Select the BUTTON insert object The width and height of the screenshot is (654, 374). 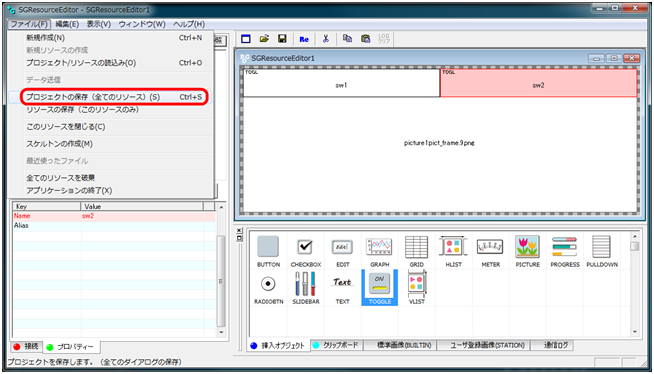pos(268,251)
